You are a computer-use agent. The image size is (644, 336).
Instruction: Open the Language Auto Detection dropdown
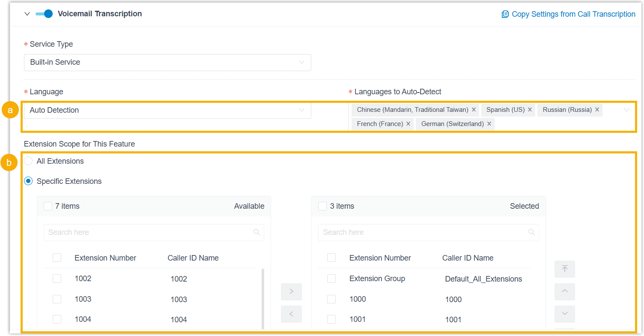(167, 110)
